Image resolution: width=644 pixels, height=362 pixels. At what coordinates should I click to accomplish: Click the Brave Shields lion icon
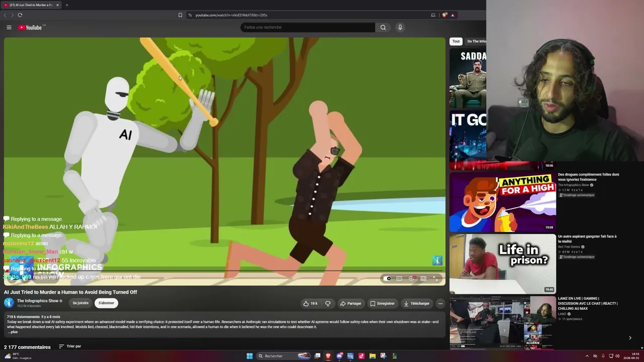[x=444, y=15]
